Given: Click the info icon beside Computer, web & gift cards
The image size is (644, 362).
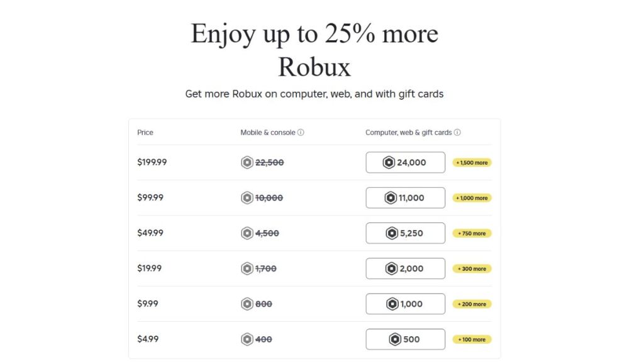Looking at the screenshot, I should pyautogui.click(x=458, y=133).
